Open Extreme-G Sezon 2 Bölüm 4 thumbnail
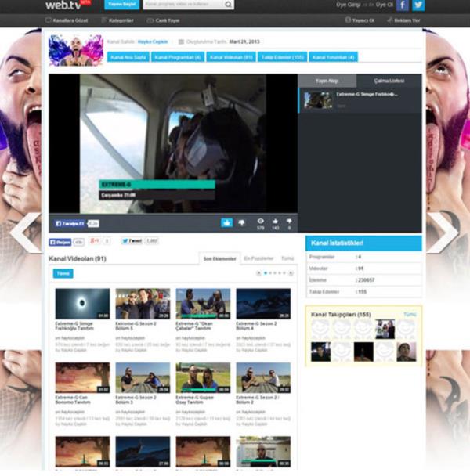 263,304
